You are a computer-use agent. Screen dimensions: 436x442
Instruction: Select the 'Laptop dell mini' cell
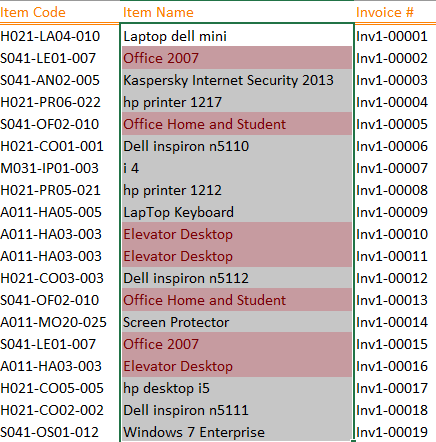click(x=237, y=36)
